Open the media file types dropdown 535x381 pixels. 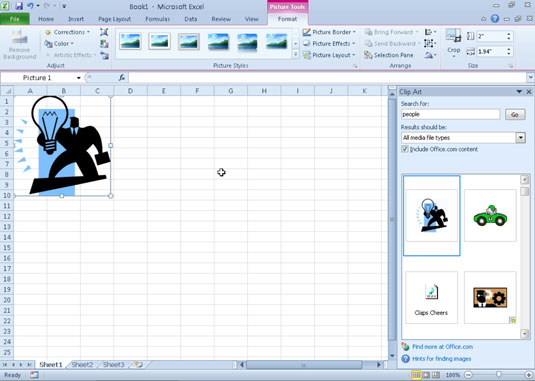tap(521, 138)
